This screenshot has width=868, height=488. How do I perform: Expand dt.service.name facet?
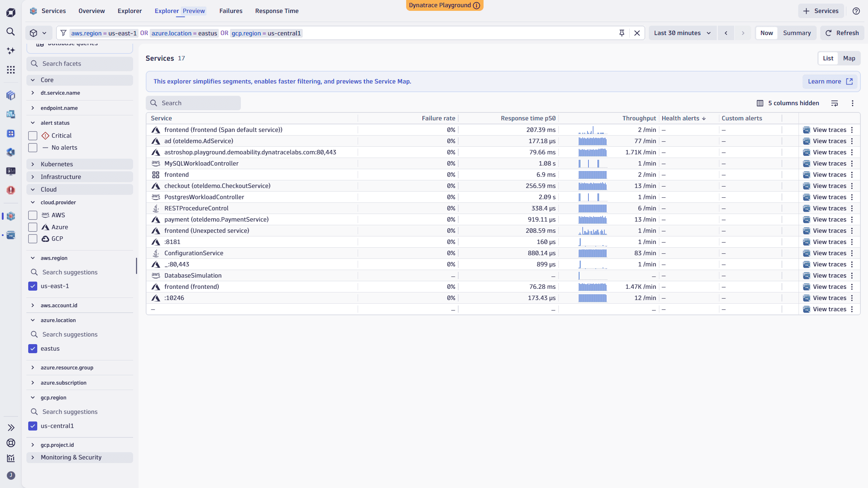coord(80,93)
